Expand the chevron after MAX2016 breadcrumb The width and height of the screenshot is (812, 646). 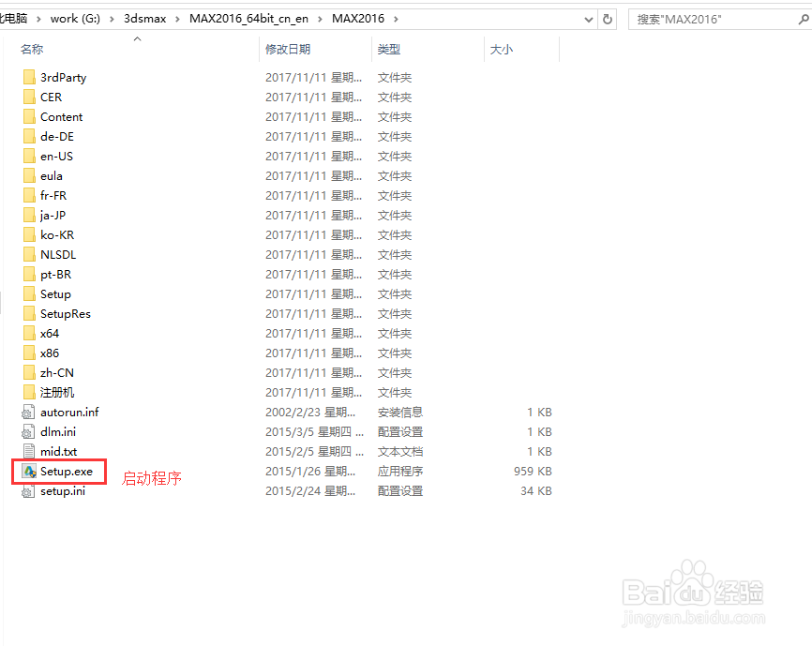[397, 19]
